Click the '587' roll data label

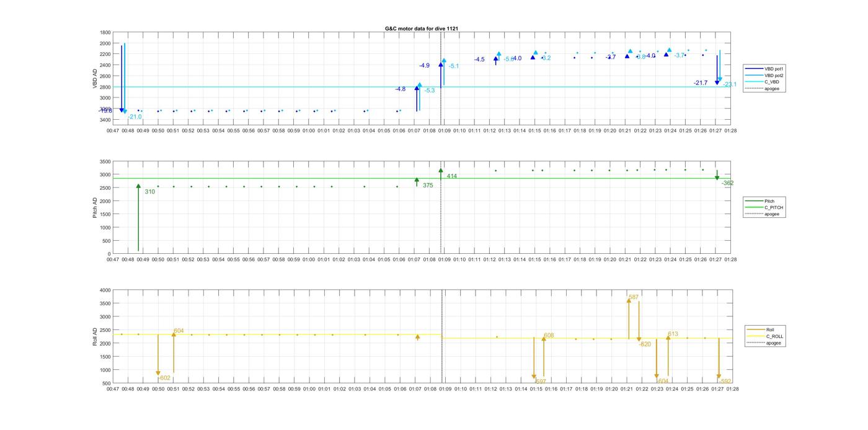(633, 298)
